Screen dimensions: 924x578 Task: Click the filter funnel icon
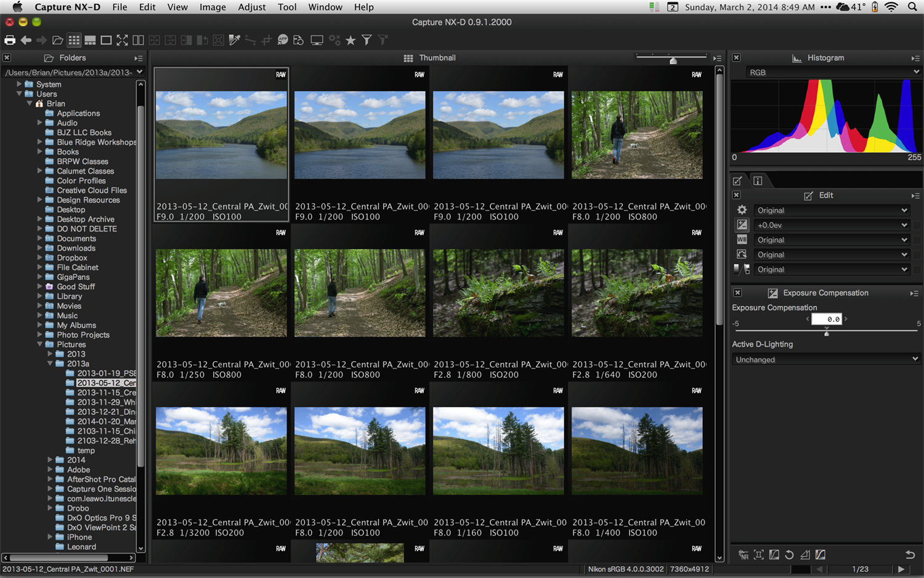(x=367, y=40)
